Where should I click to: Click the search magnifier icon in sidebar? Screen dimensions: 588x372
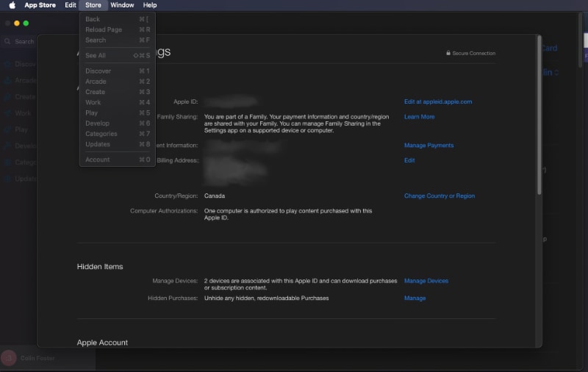click(x=7, y=41)
